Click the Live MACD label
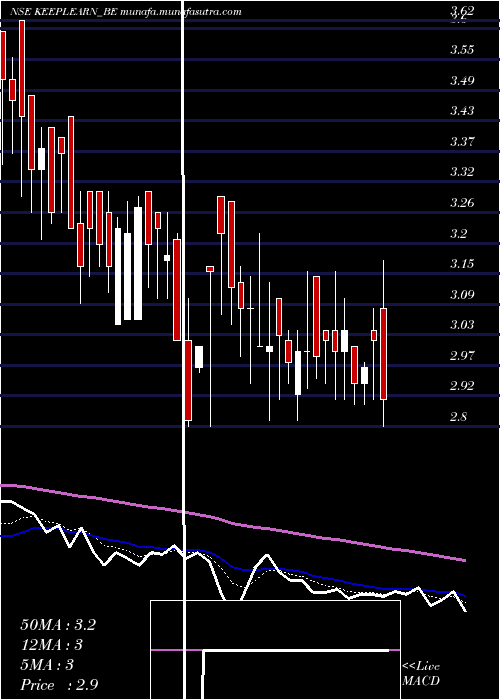Viewport: 500px width, 700px height. tap(421, 674)
